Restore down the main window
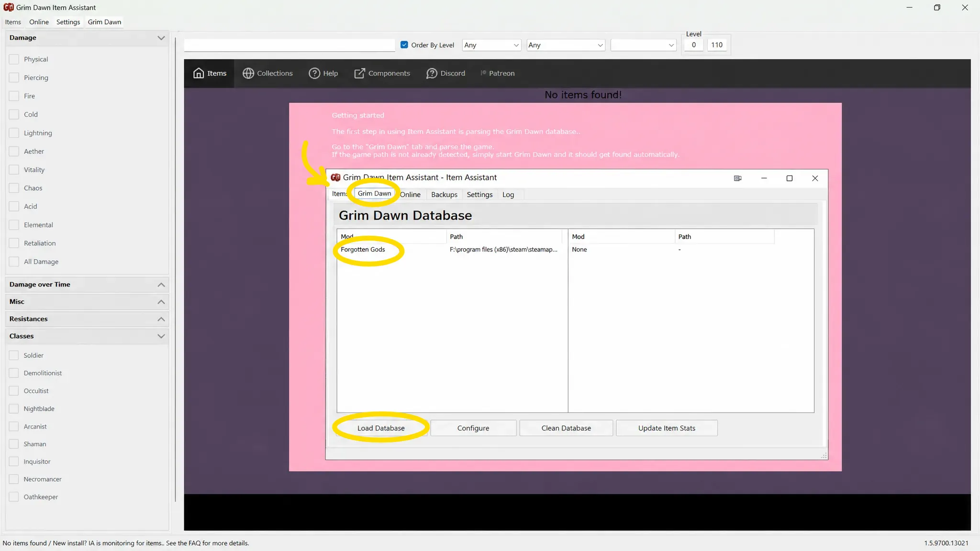This screenshot has height=551, width=980. point(937,7)
